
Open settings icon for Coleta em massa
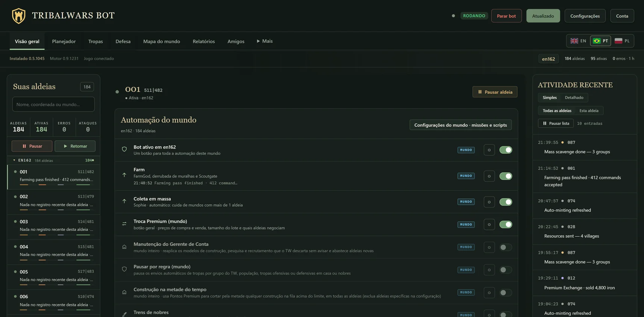point(489,202)
